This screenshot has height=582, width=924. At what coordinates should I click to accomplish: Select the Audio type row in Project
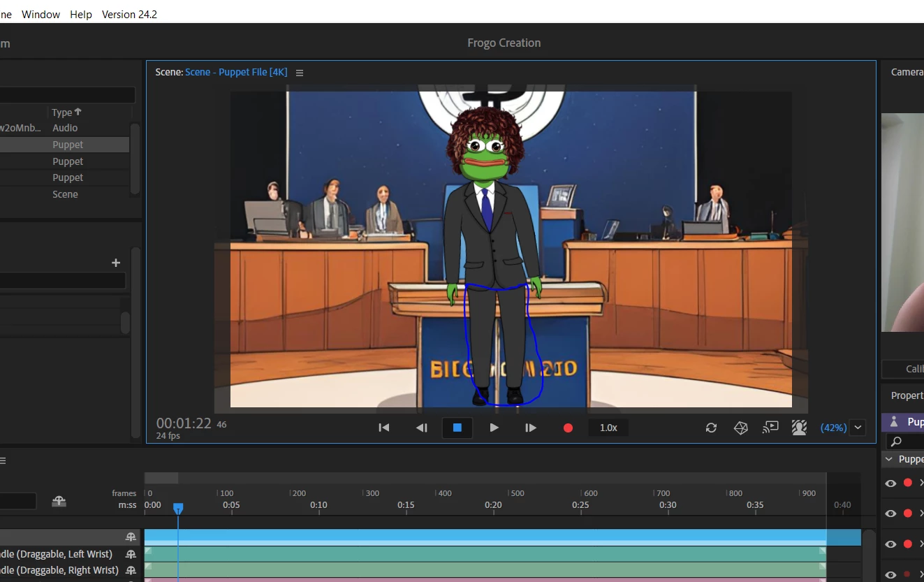pos(65,128)
